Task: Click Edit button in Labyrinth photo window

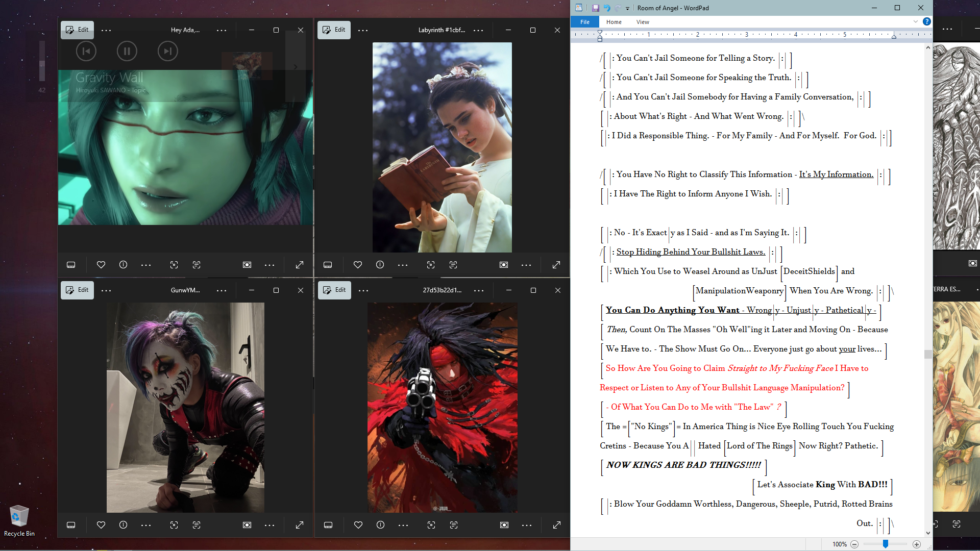Action: click(334, 30)
